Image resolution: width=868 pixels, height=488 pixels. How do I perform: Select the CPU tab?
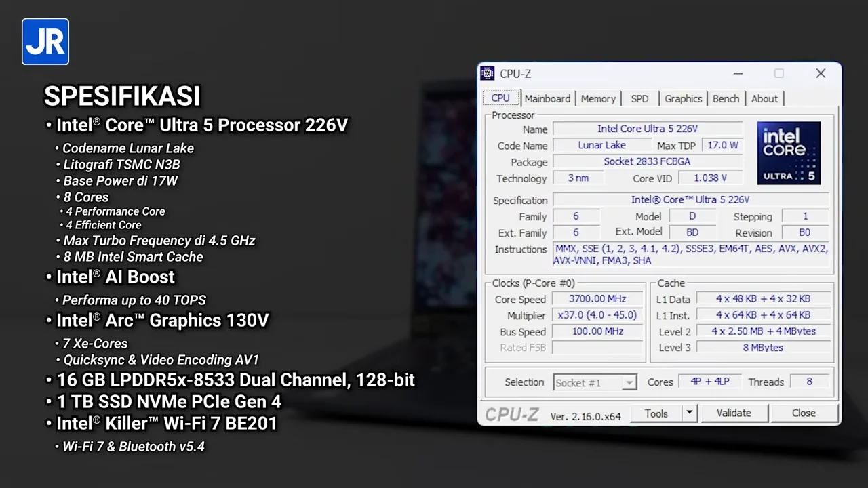[x=500, y=98]
